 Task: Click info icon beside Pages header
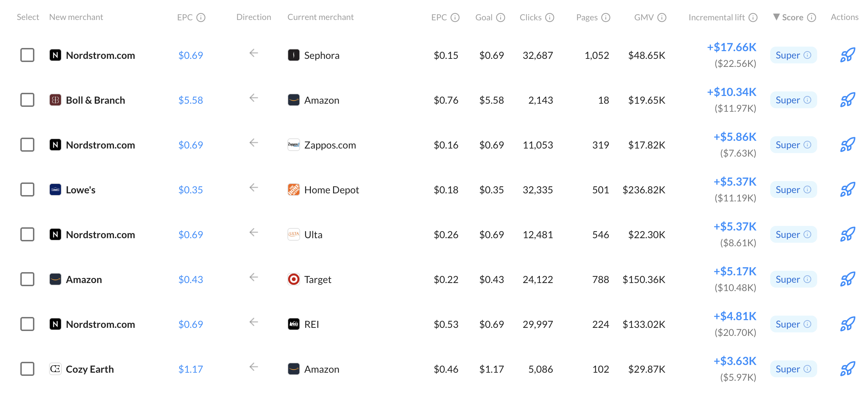pyautogui.click(x=606, y=18)
